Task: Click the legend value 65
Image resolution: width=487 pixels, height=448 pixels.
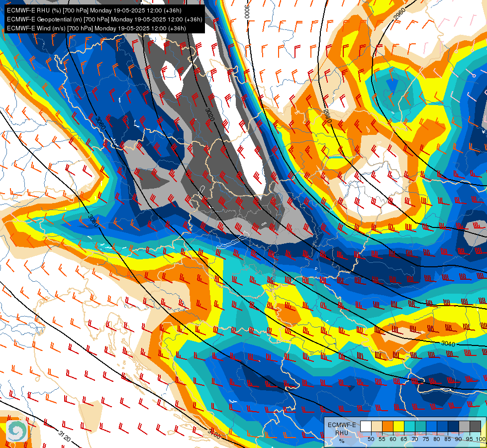Action: [x=404, y=439]
